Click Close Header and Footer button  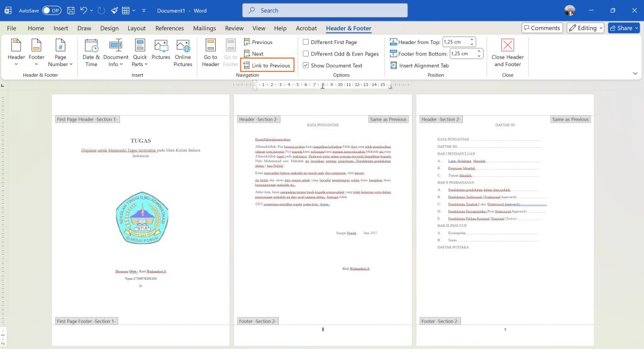pos(508,46)
